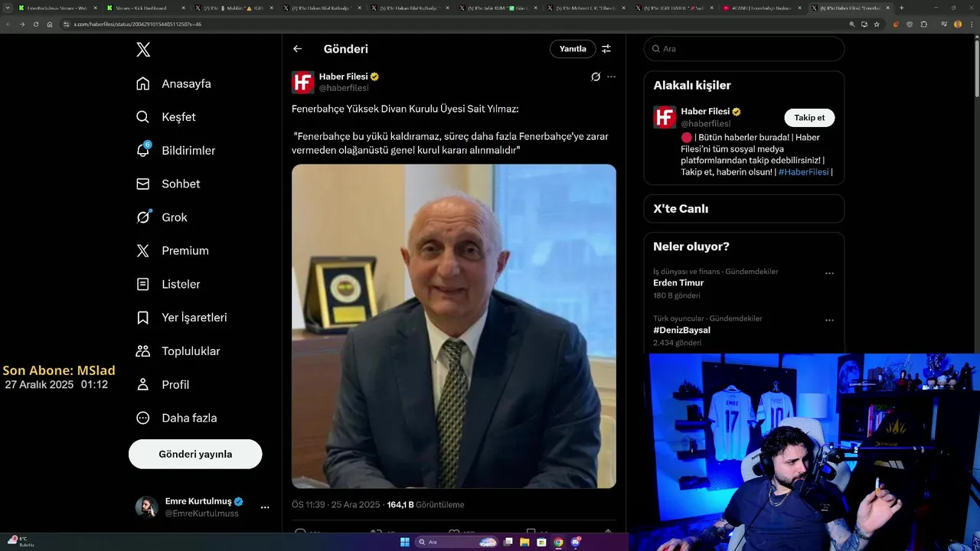The width and height of the screenshot is (980, 551).
Task: Click the post timestamp ÖS 11:39 · 25 Ara 2025
Action: [336, 505]
